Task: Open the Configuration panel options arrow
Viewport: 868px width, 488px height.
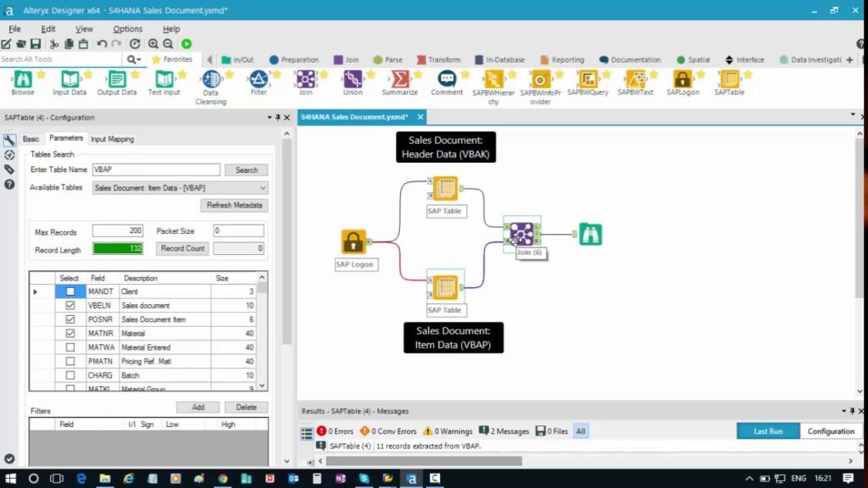Action: point(270,117)
